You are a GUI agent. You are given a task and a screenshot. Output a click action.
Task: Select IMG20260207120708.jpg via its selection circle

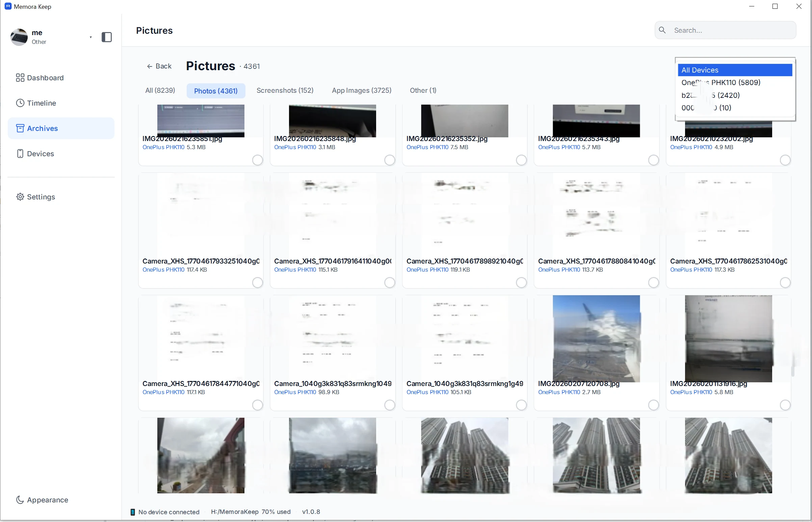pos(653,405)
